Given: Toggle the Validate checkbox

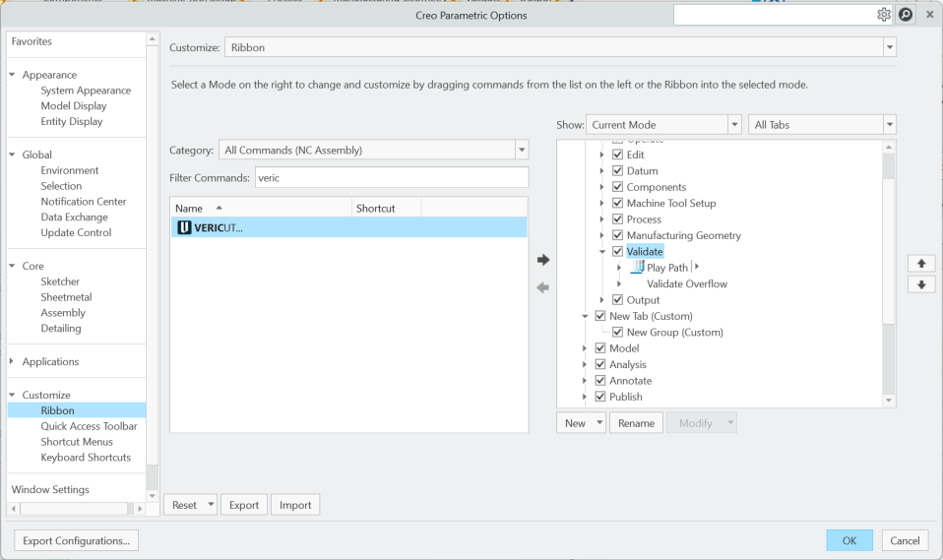Looking at the screenshot, I should 617,251.
